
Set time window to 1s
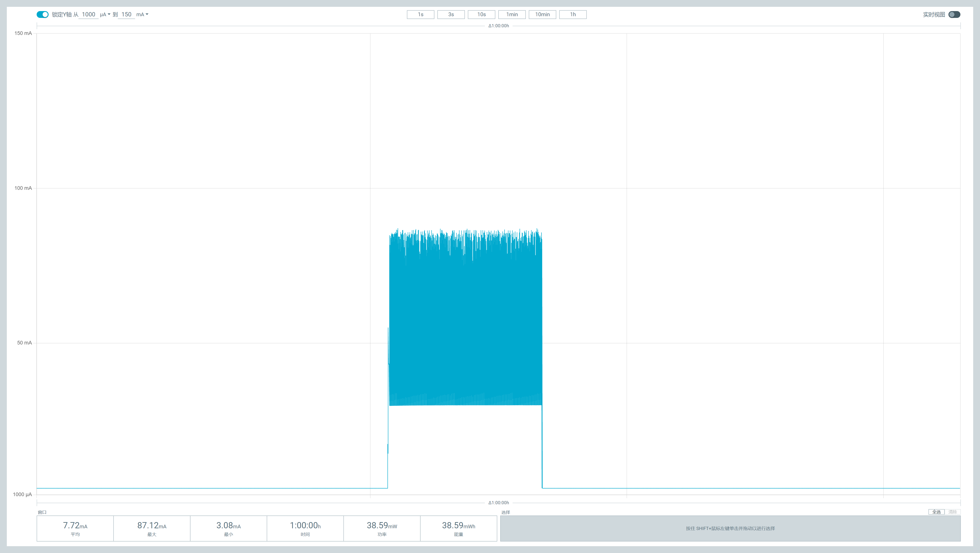pyautogui.click(x=420, y=14)
